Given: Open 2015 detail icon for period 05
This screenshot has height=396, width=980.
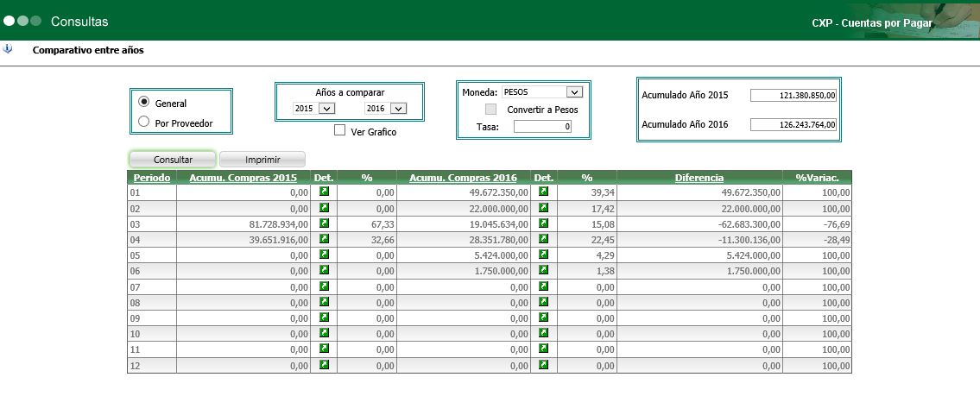Looking at the screenshot, I should click(x=324, y=255).
